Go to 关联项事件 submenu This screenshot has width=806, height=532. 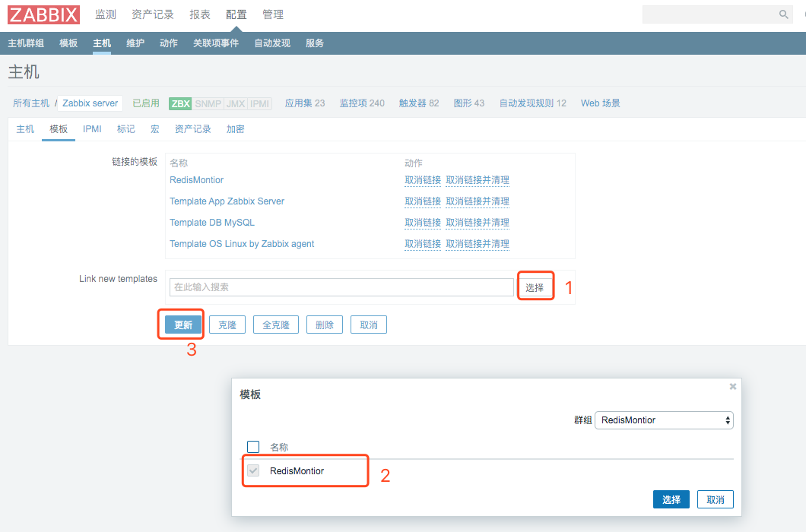(x=216, y=43)
